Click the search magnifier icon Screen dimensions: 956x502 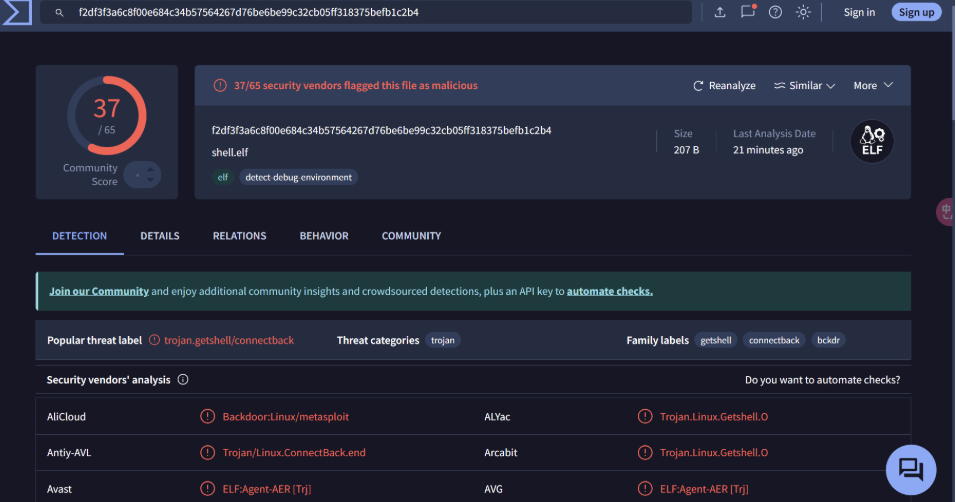tap(59, 12)
